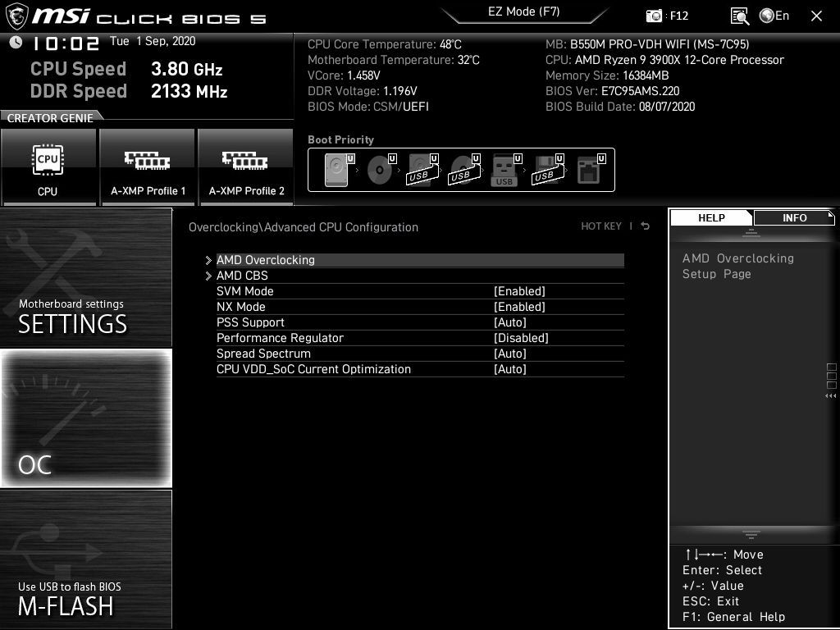Image resolution: width=840 pixels, height=630 pixels.
Task: Open AMD Overclocking entry
Action: pyautogui.click(x=420, y=260)
